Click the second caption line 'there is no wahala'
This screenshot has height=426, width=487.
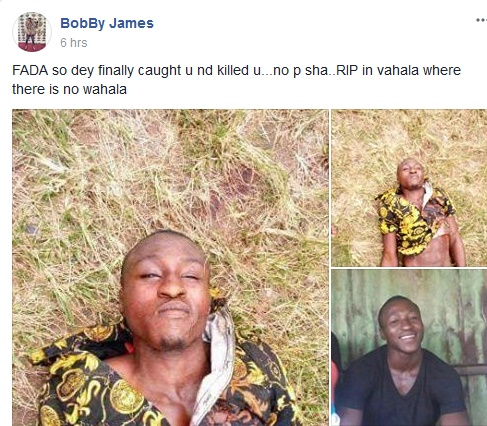pyautogui.click(x=69, y=89)
